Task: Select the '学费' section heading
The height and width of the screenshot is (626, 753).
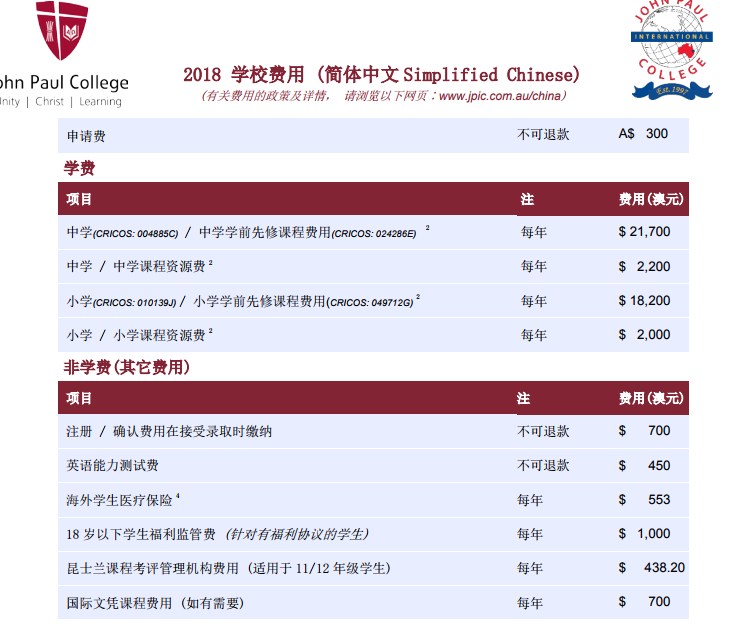Action: [x=79, y=168]
